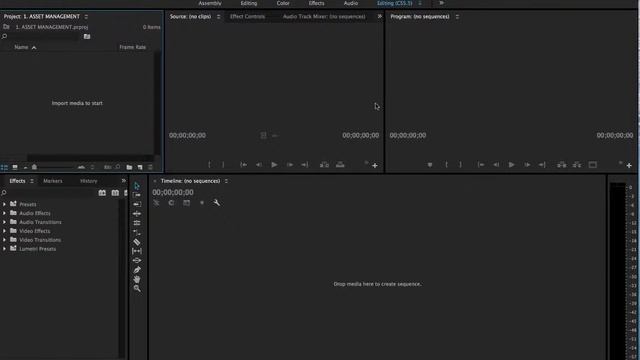Click filter bin folder icon beside search
This screenshot has height=360, width=640.
[x=87, y=36]
